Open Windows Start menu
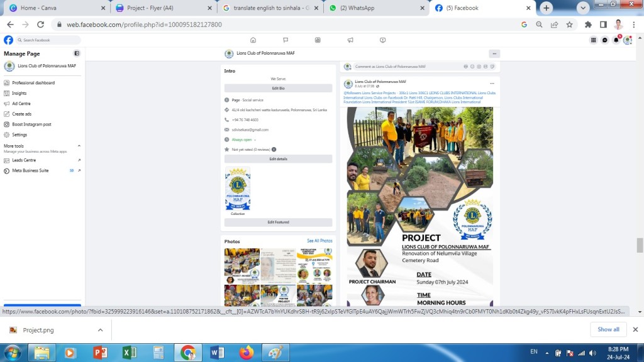This screenshot has height=362, width=644. pos(13,353)
